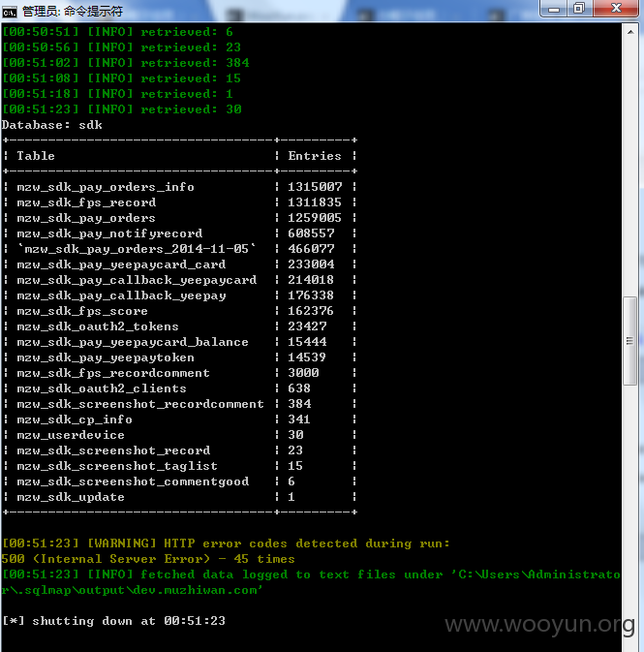
Task: Click the scrollbar up arrow
Action: [630, 32]
